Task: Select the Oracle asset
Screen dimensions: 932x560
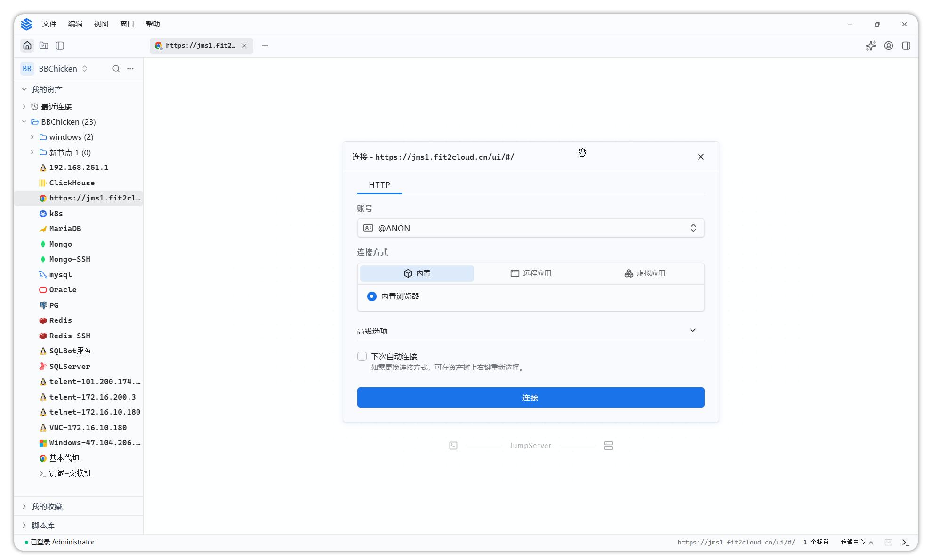Action: (79, 289)
